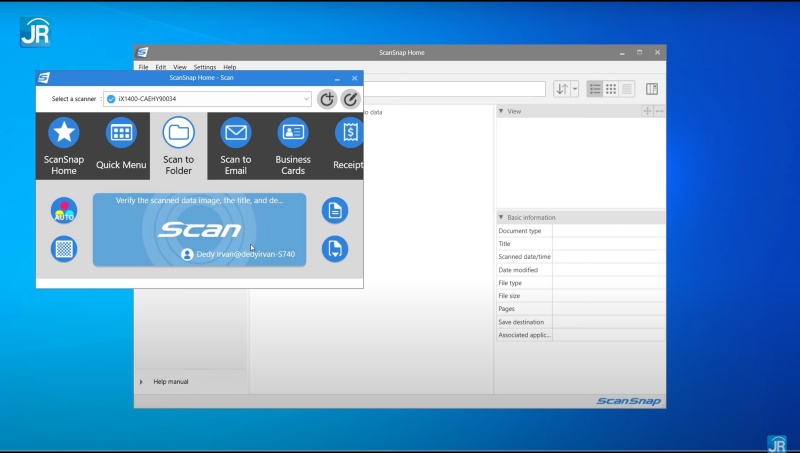Choose the Quick Menu profile icon
The image size is (800, 453).
click(121, 133)
